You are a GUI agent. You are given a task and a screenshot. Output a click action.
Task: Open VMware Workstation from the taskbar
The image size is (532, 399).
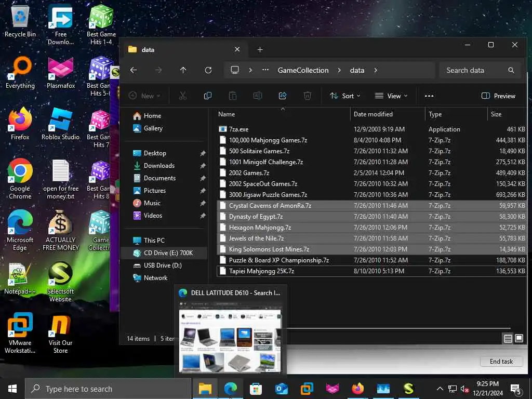(x=307, y=389)
